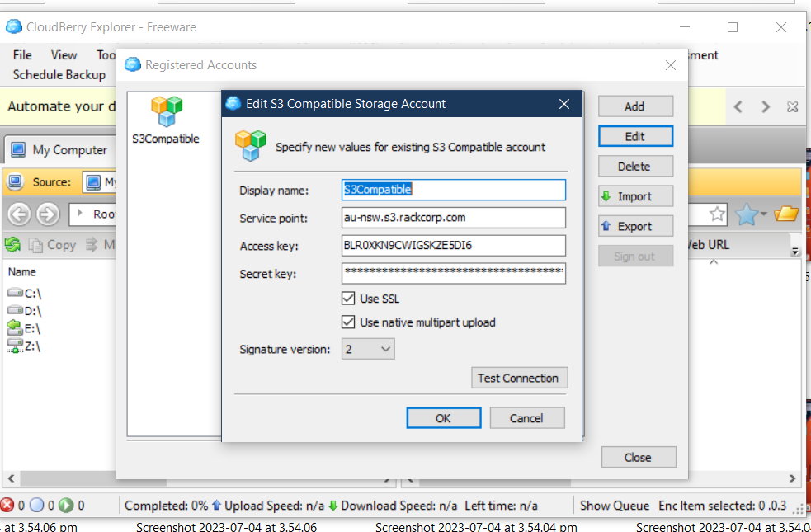Click the right arrow of horizontal scrollbar
The image size is (811, 532).
pyautogui.click(x=792, y=478)
